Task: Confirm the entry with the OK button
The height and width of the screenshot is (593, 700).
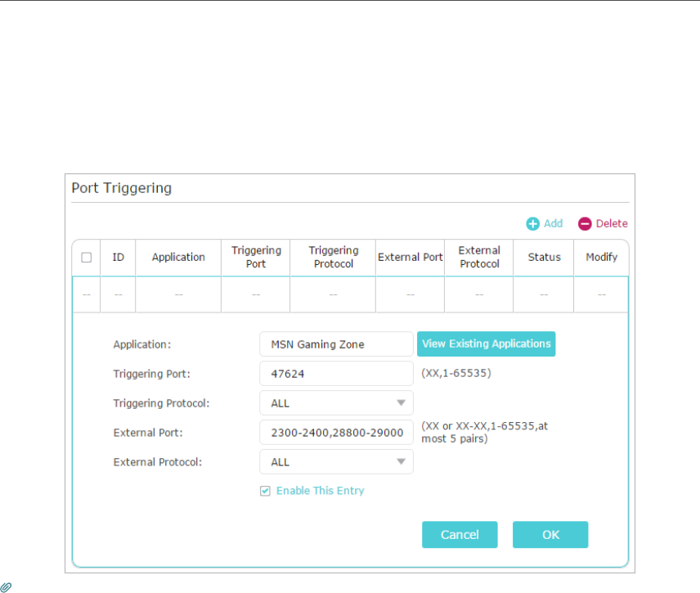Action: (x=550, y=534)
